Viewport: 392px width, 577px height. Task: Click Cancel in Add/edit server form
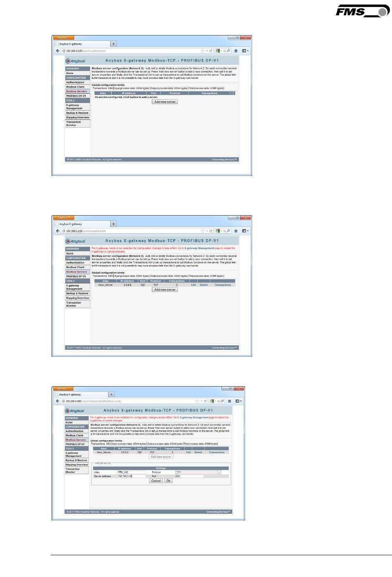pos(156,481)
